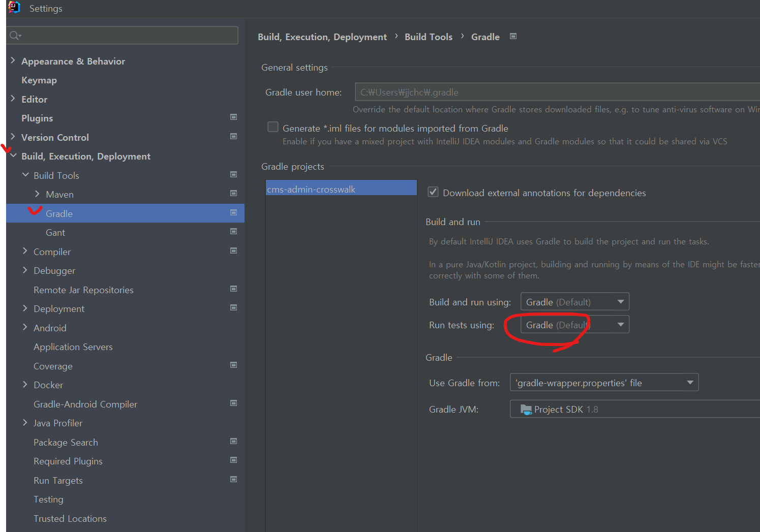760x532 pixels.
Task: Click project-level icon beside Compiler
Action: 234,251
